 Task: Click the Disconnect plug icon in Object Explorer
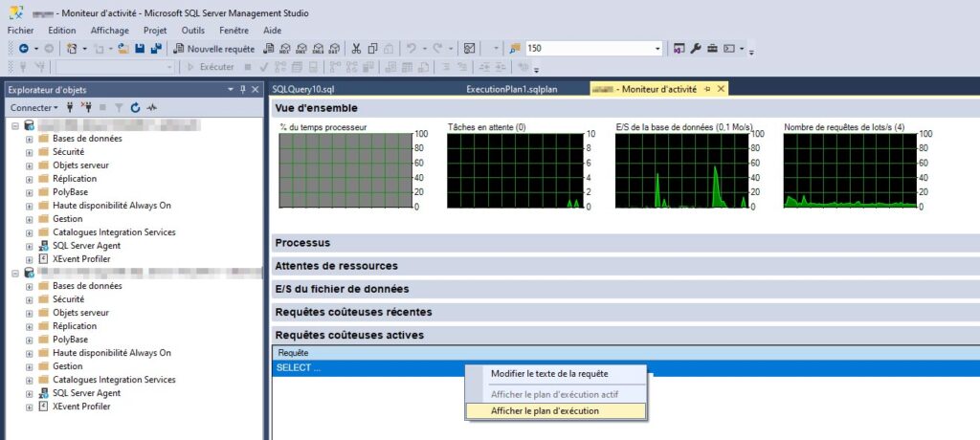click(x=86, y=107)
